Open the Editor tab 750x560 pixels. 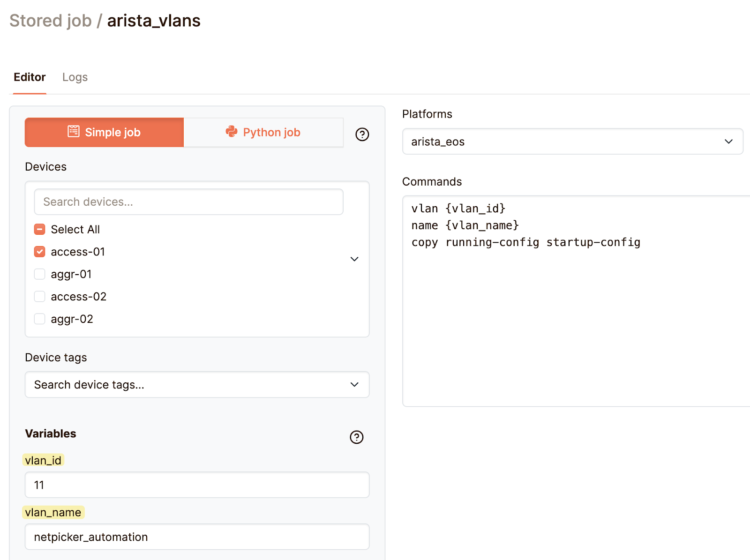(30, 77)
